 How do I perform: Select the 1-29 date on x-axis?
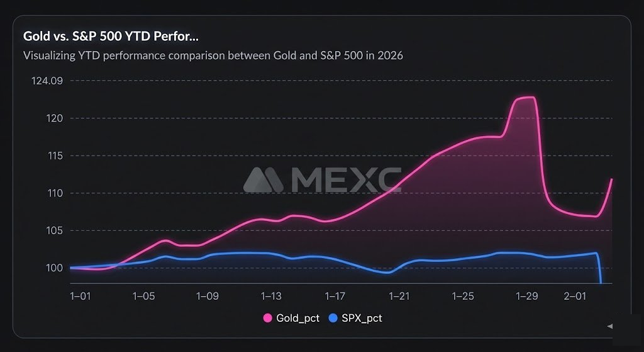click(526, 295)
